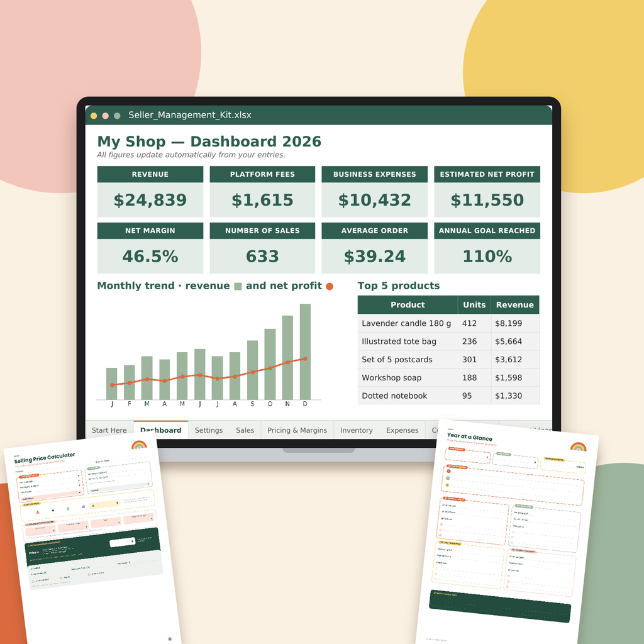Viewport: 644px width, 644px height.
Task: Click the orange net profit legend dot
Action: [x=330, y=286]
